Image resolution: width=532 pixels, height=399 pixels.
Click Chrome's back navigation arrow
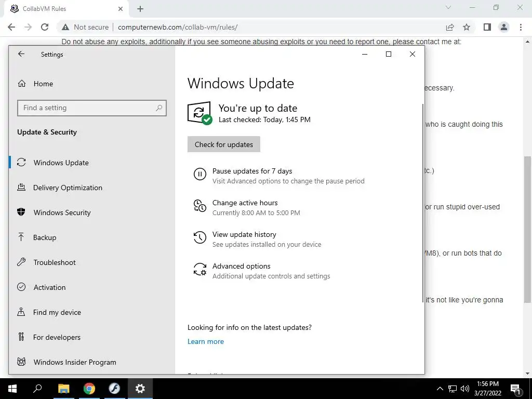coord(11,27)
